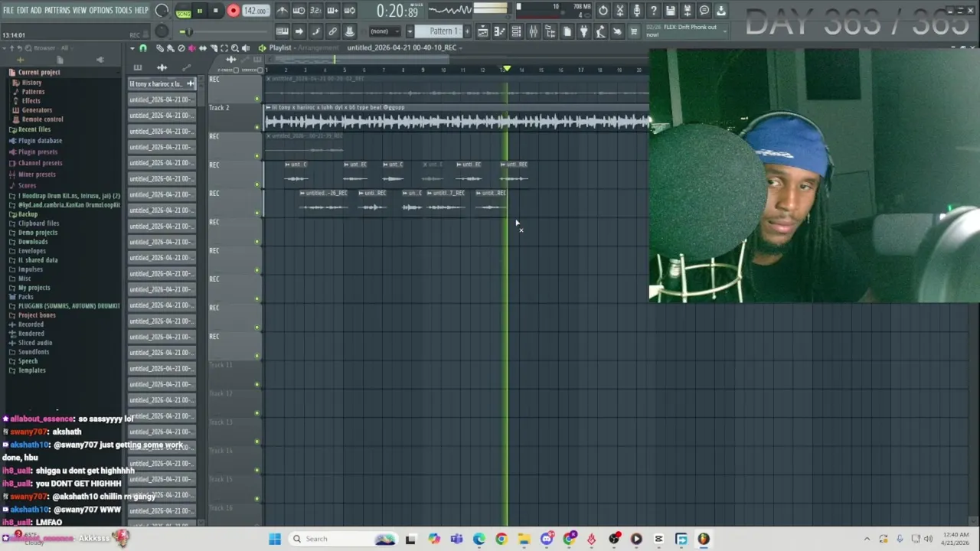Open the TOOLS menu
This screenshot has height=551, width=980.
coord(123,10)
